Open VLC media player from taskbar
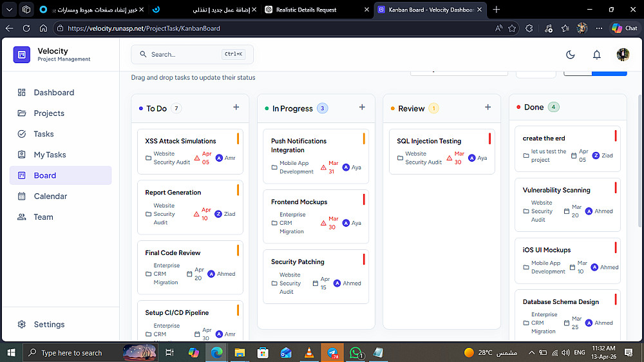The height and width of the screenshot is (362, 644). 309,352
